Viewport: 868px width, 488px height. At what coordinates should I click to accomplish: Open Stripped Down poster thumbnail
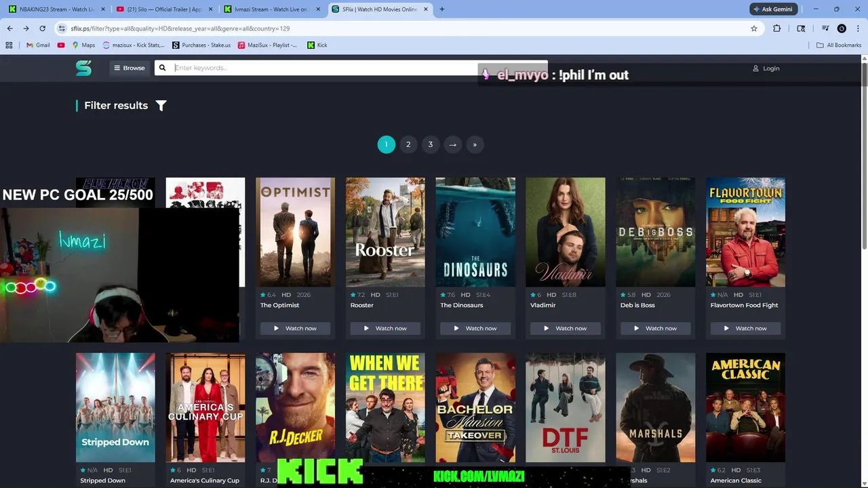pyautogui.click(x=115, y=407)
